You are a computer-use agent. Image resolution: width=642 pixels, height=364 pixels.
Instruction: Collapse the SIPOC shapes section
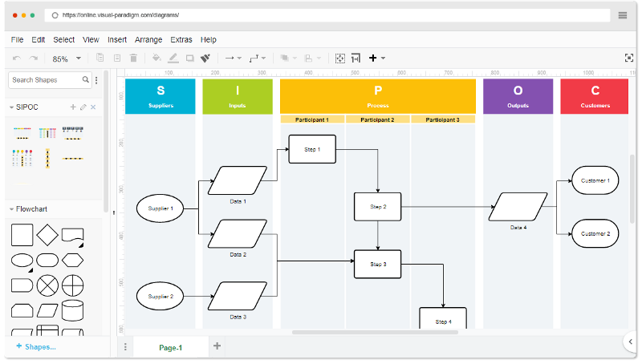tap(12, 107)
